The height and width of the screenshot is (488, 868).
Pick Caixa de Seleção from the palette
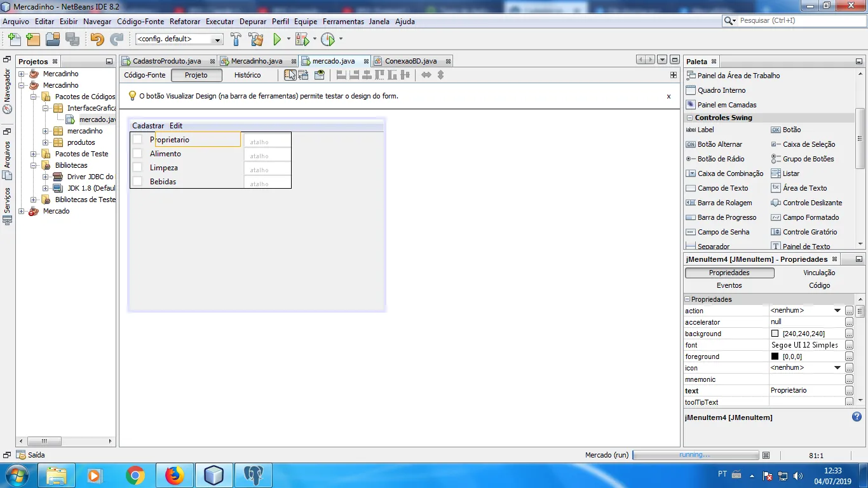pos(803,144)
